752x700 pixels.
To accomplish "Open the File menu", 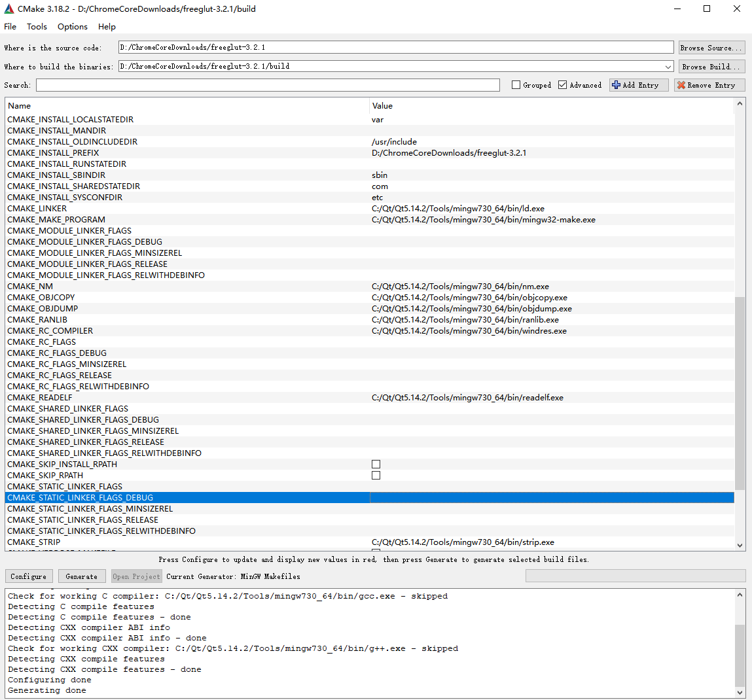I will click(10, 26).
